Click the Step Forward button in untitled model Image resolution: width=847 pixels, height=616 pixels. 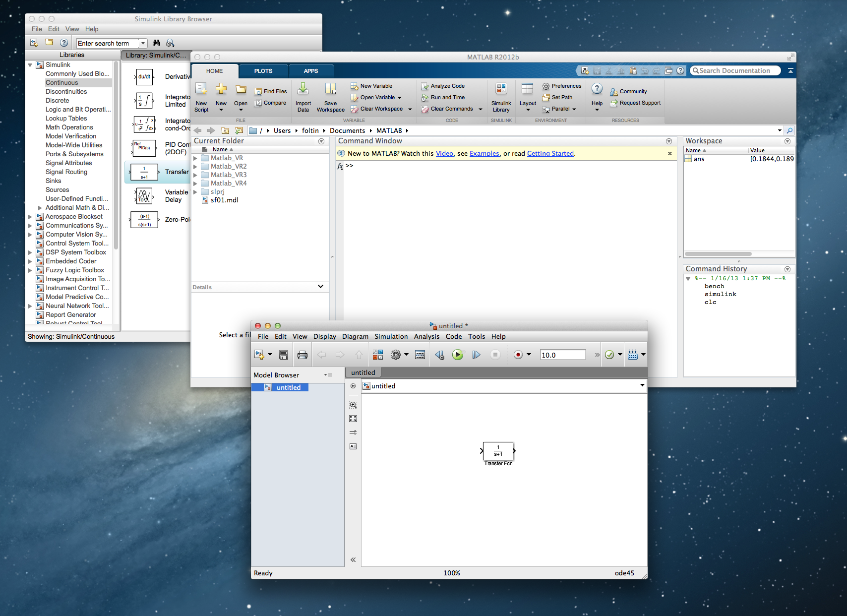tap(476, 355)
